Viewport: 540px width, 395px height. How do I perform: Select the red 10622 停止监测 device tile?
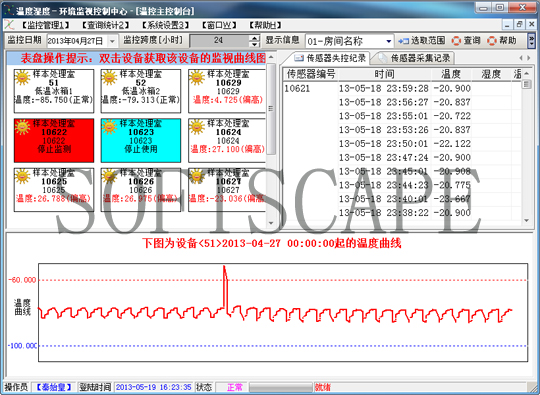[54, 141]
